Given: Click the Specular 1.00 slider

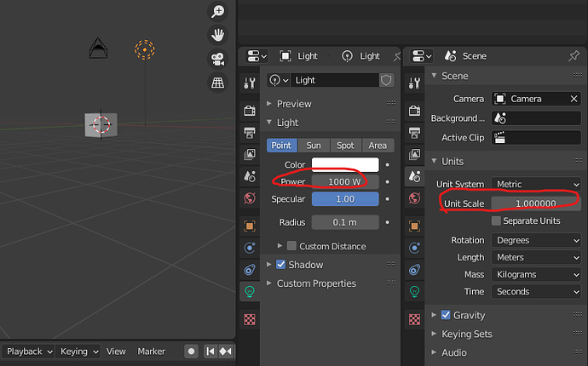Looking at the screenshot, I should click(345, 199).
